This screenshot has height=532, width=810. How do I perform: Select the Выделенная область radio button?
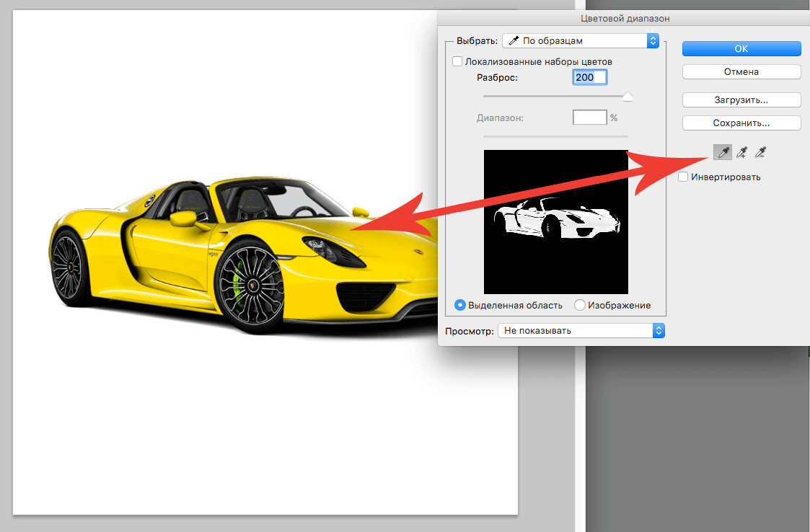tap(460, 305)
